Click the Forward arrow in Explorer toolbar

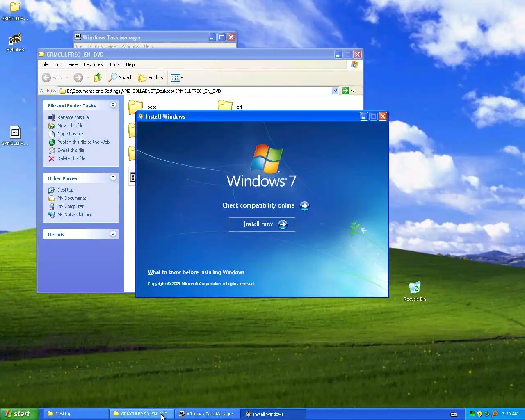click(x=78, y=78)
